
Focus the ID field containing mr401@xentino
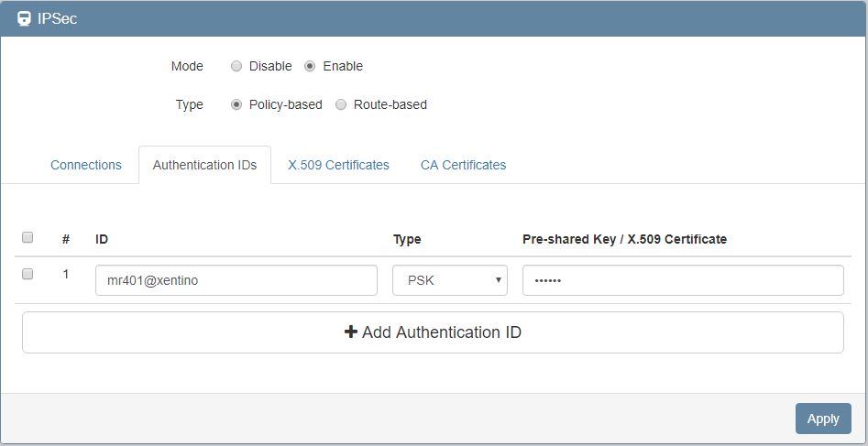pos(236,281)
